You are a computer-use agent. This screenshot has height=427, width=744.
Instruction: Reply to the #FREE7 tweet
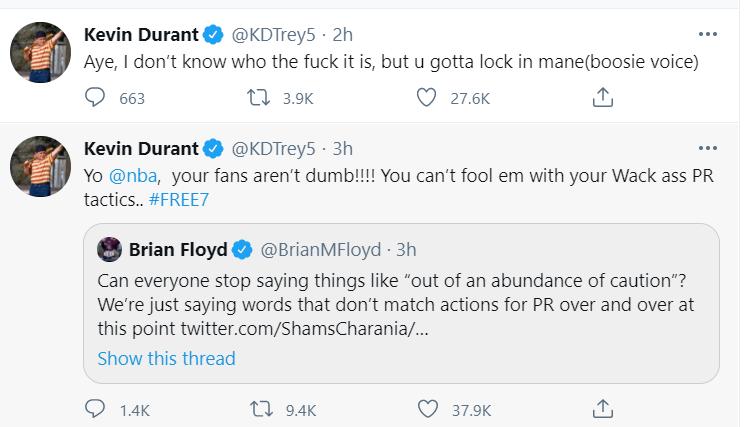(x=96, y=408)
